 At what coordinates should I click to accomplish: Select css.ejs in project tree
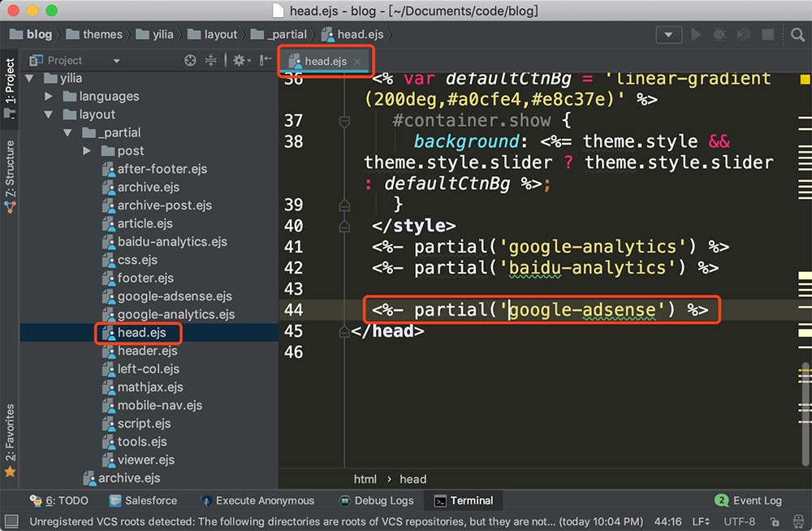129,260
